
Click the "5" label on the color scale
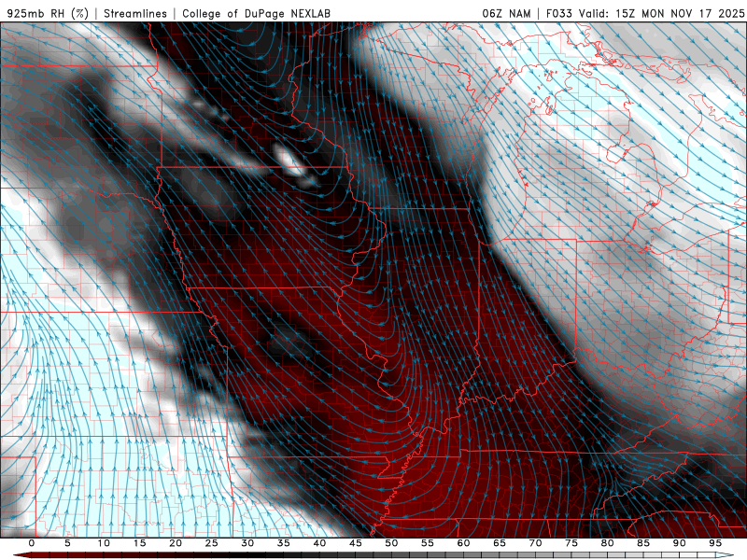(67, 543)
